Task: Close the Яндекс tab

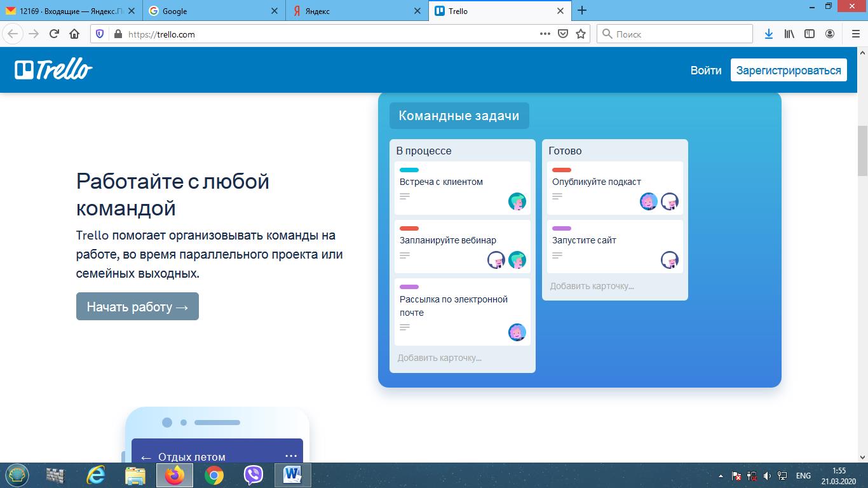Action: pos(417,11)
